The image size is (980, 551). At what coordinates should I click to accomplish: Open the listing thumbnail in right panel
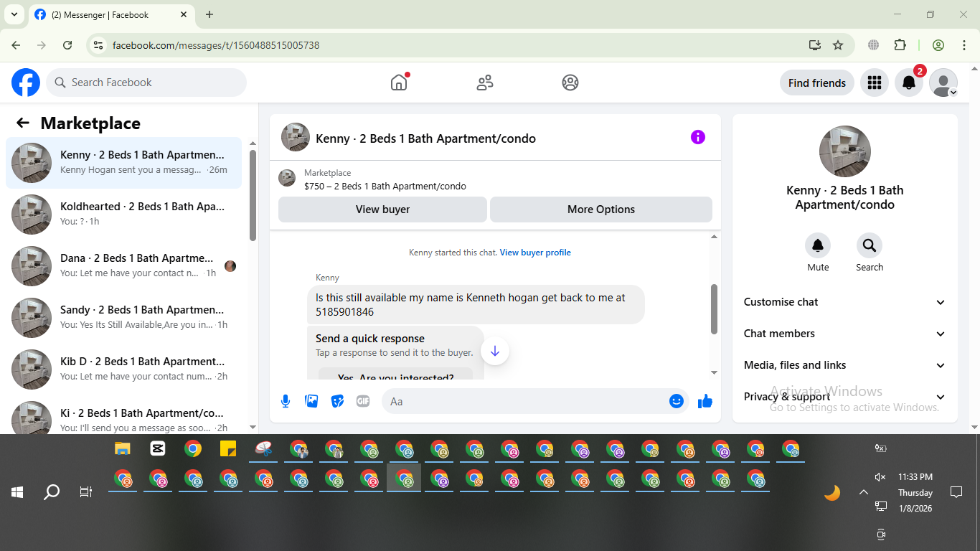(x=845, y=151)
